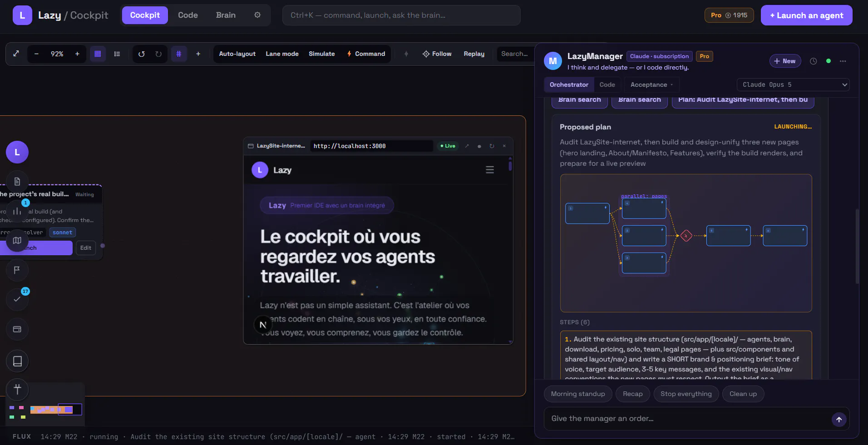868x445 pixels.
Task: Click Launch an agent button
Action: pyautogui.click(x=806, y=15)
